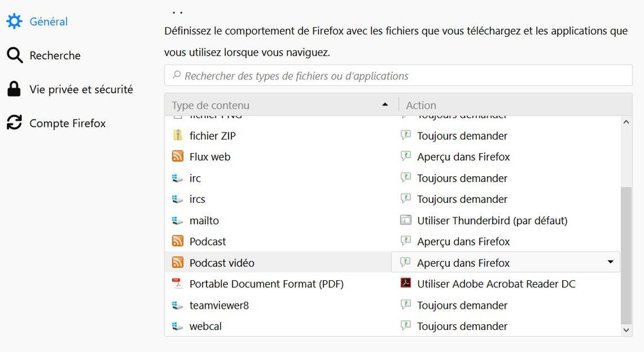The width and height of the screenshot is (644, 352).
Task: Select the teamviewer8 content type row
Action: [x=219, y=305]
